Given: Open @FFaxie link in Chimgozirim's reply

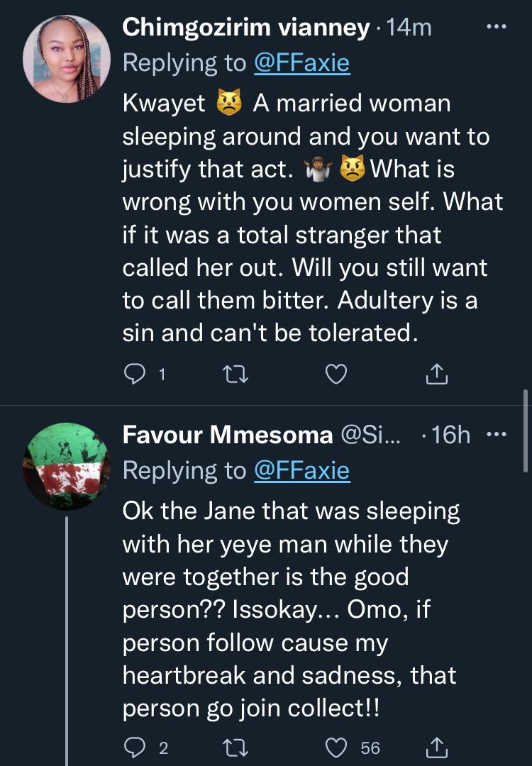Looking at the screenshot, I should point(302,62).
